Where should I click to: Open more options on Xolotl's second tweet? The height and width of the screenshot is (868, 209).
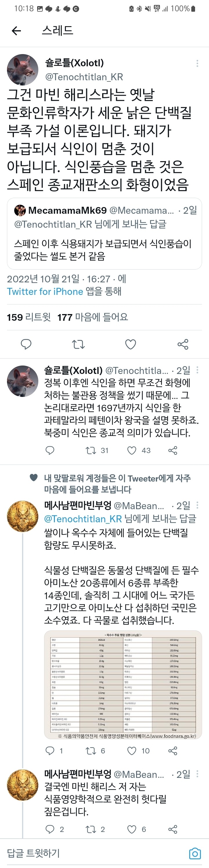coord(197,370)
